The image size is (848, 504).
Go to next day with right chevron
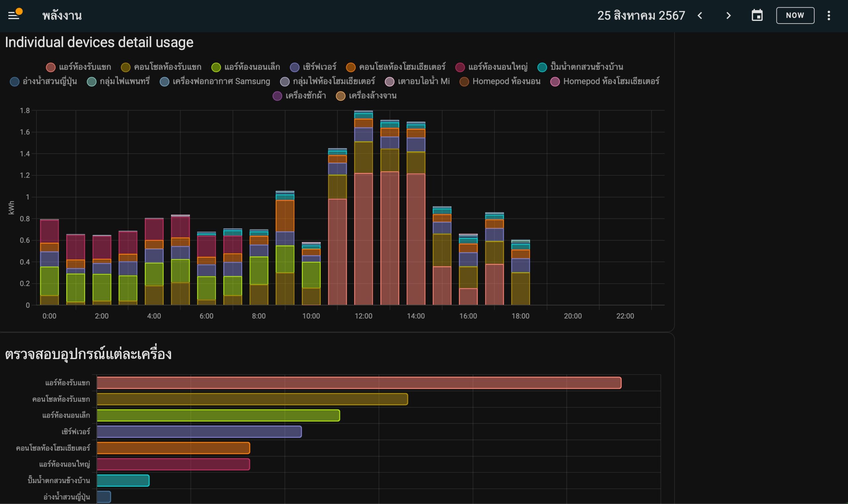coord(728,16)
